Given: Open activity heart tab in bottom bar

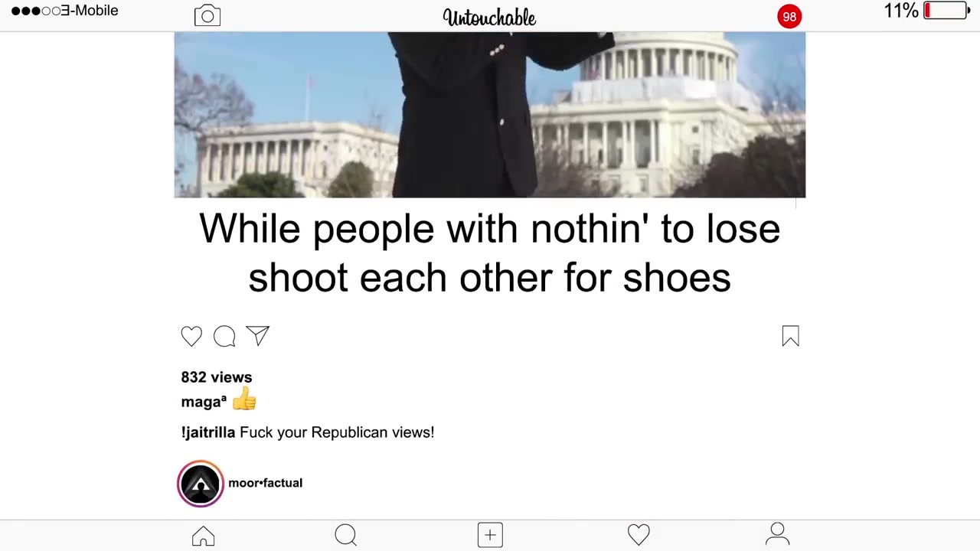Looking at the screenshot, I should tap(639, 535).
